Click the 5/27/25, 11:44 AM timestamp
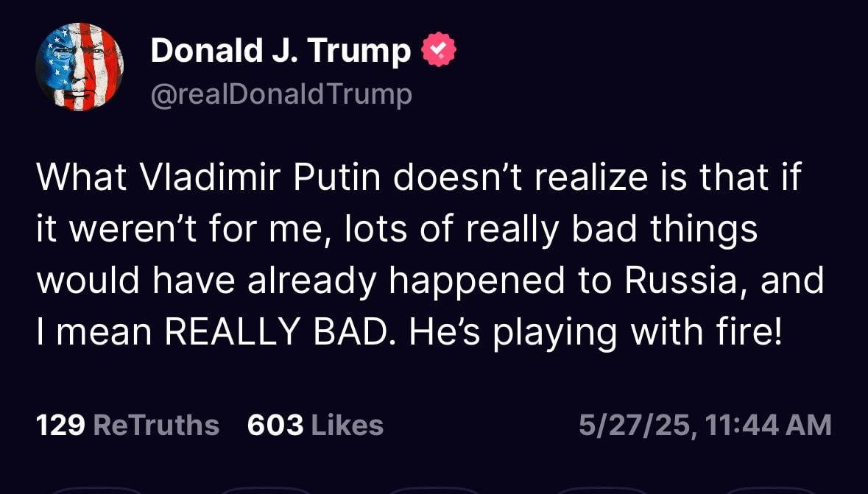This screenshot has height=494, width=868. click(705, 426)
